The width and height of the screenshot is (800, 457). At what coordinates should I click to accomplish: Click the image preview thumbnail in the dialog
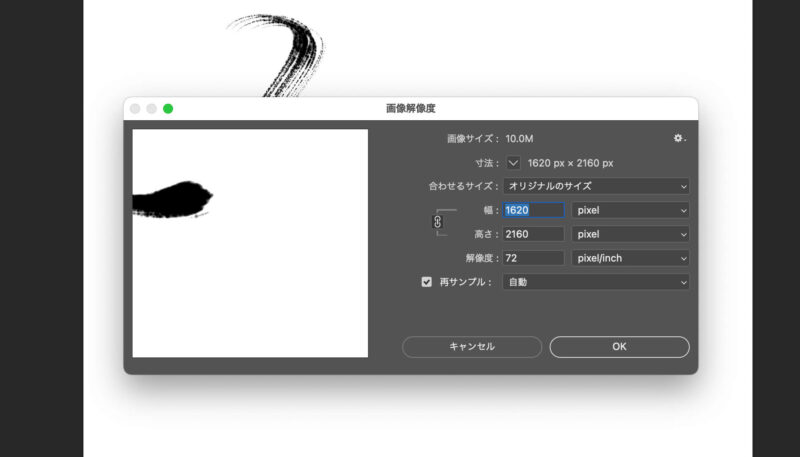click(250, 243)
